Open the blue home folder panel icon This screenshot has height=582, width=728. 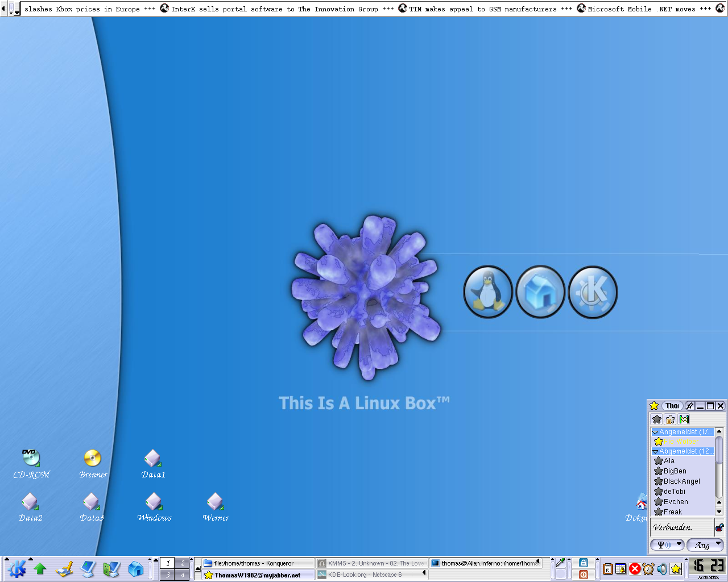click(135, 568)
